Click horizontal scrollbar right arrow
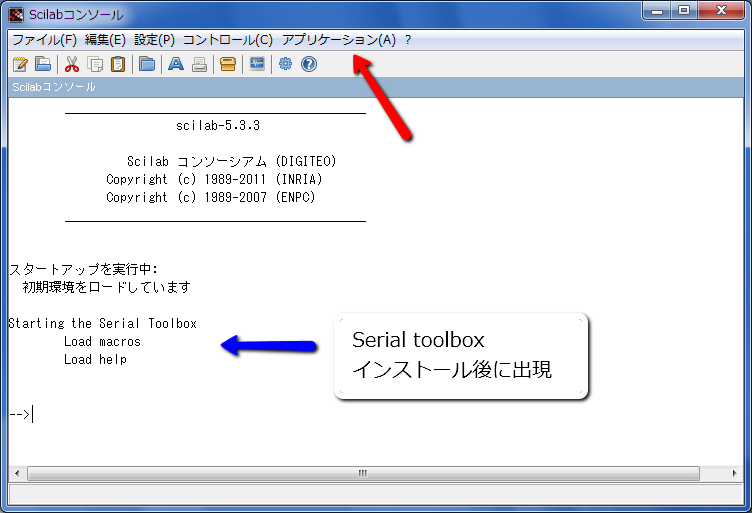The height and width of the screenshot is (513, 752). pos(734,474)
